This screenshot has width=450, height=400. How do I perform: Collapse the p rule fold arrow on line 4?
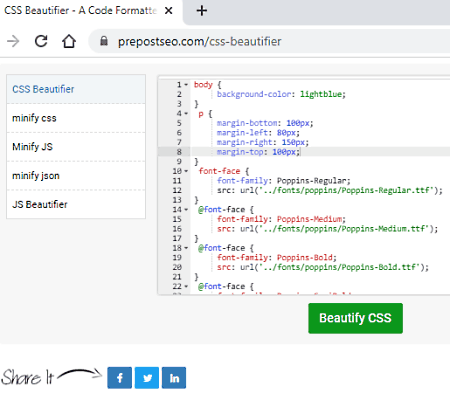[x=186, y=114]
